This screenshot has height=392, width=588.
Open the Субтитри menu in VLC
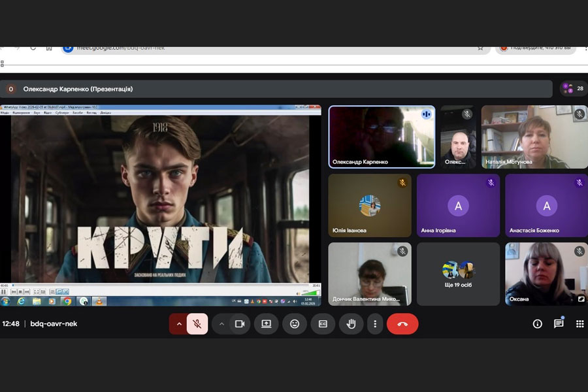62,112
